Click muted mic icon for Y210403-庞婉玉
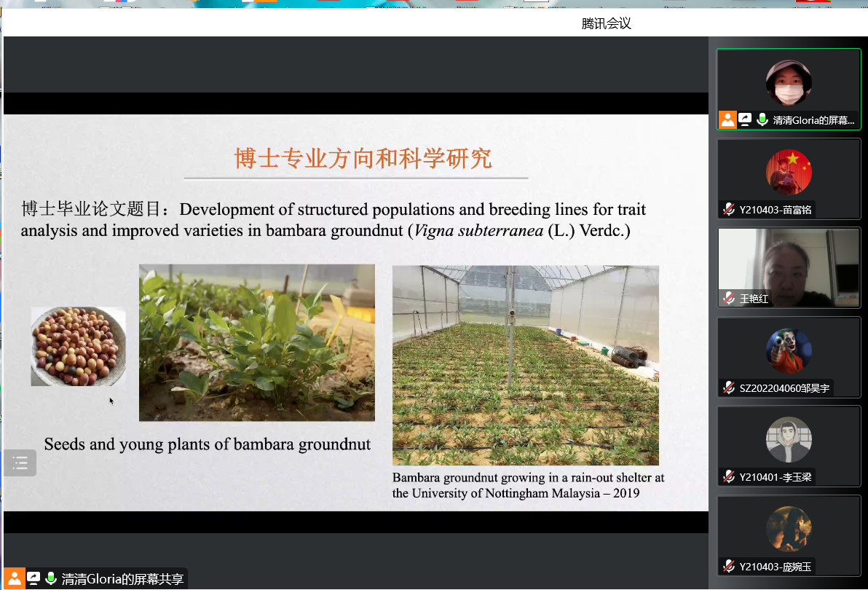The width and height of the screenshot is (868, 590). (x=729, y=567)
